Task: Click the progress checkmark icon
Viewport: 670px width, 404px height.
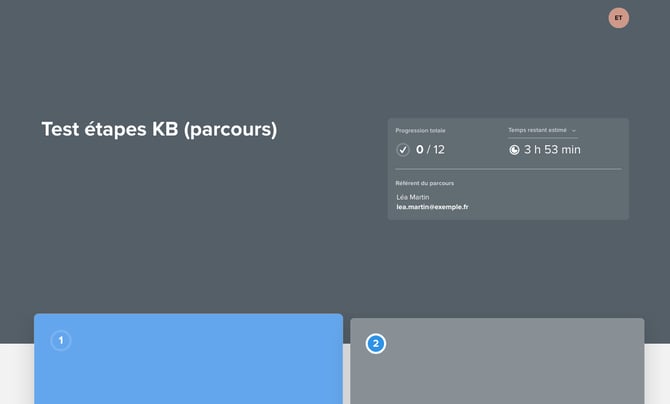Action: pyautogui.click(x=403, y=150)
